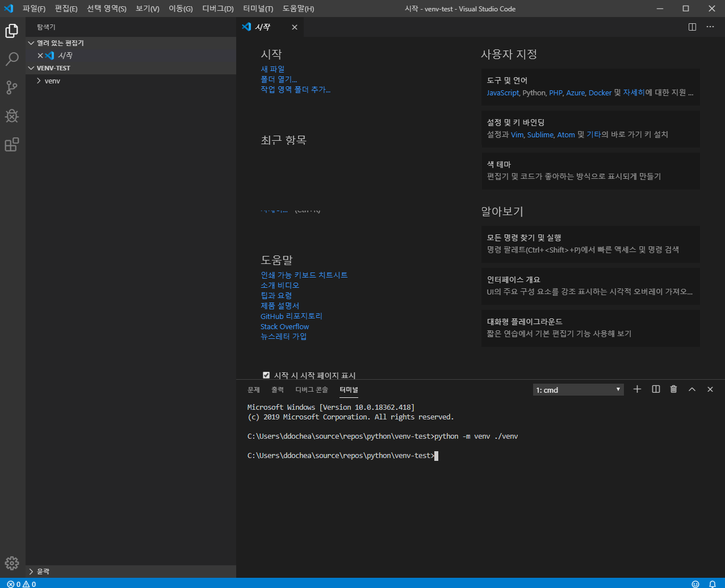This screenshot has height=588, width=725.
Task: Click the JavaScript language link
Action: tap(503, 93)
